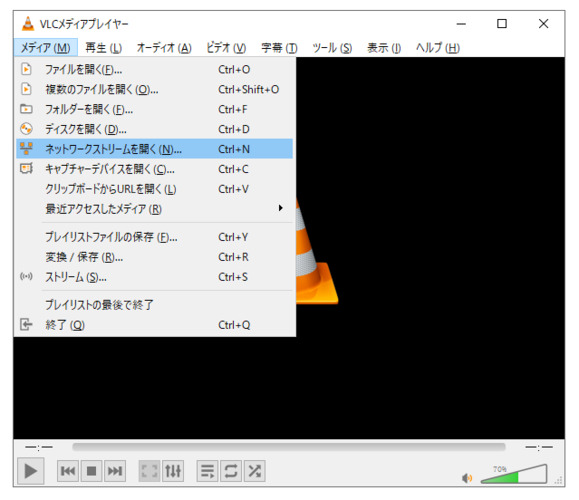This screenshot has height=500, width=579.
Task: Open the ツール (S) menu
Action: pos(332,48)
